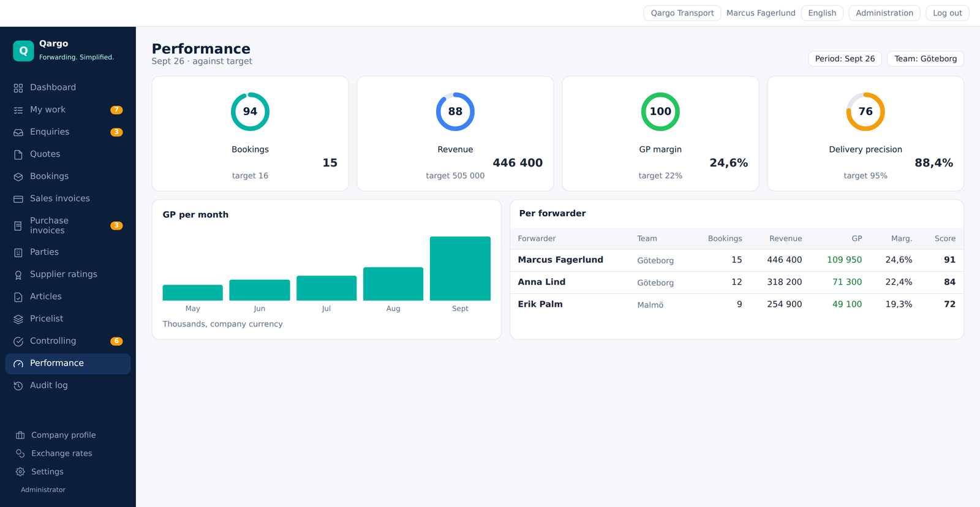Click the Dashboard grid icon

coord(18,88)
